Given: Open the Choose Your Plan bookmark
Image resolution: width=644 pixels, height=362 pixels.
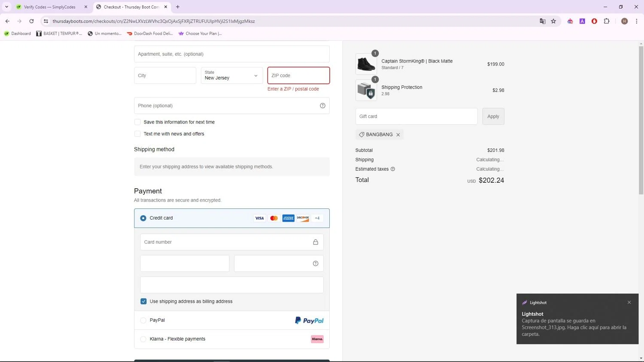Looking at the screenshot, I should point(200,33).
